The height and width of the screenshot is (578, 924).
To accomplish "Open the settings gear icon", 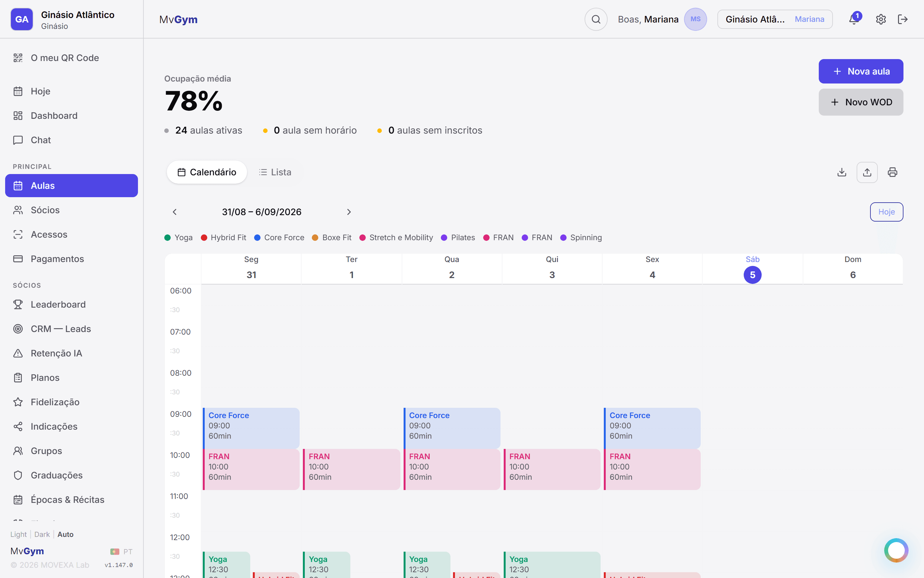I will pos(881,19).
